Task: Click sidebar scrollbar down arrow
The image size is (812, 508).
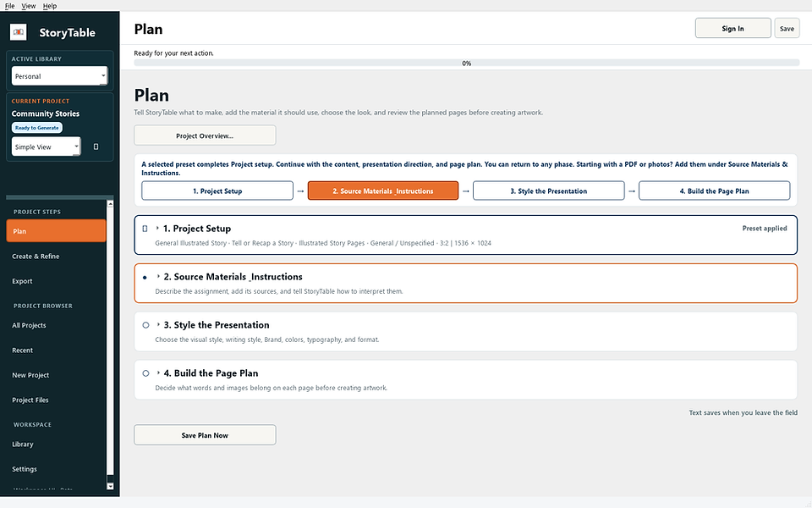Action: tap(110, 486)
